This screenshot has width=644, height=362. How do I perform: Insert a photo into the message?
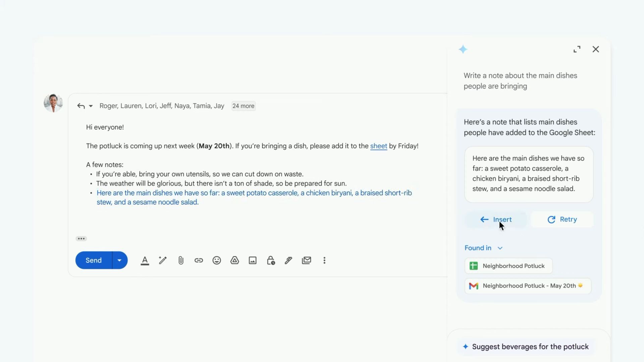253,260
